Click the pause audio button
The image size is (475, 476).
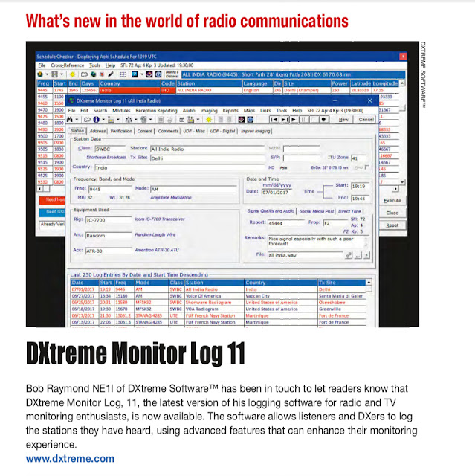[303, 120]
